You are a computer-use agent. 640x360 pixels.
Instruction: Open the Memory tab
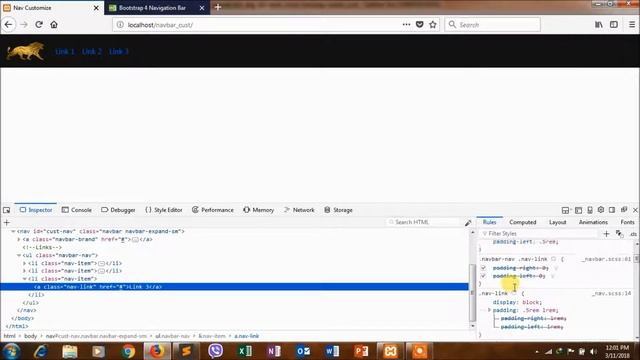pyautogui.click(x=258, y=210)
